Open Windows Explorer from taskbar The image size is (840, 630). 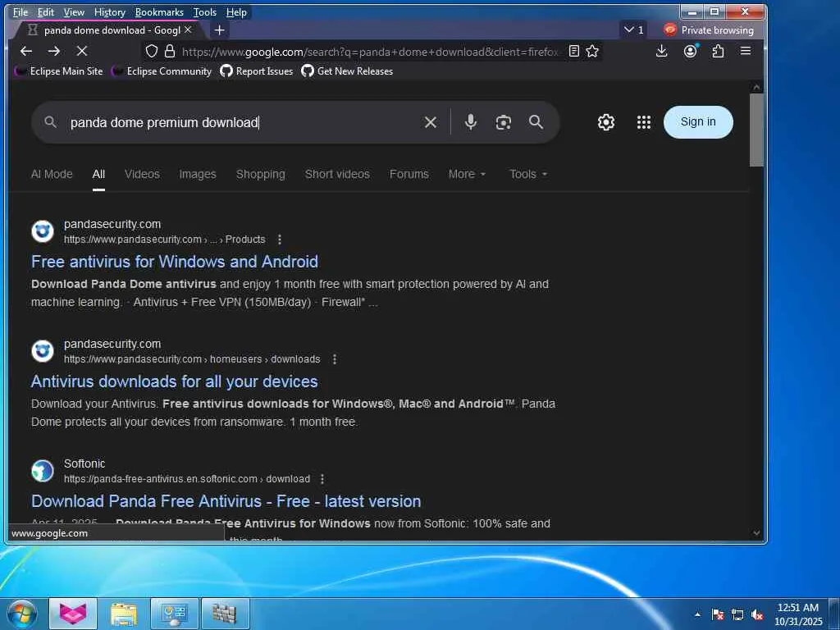(124, 614)
